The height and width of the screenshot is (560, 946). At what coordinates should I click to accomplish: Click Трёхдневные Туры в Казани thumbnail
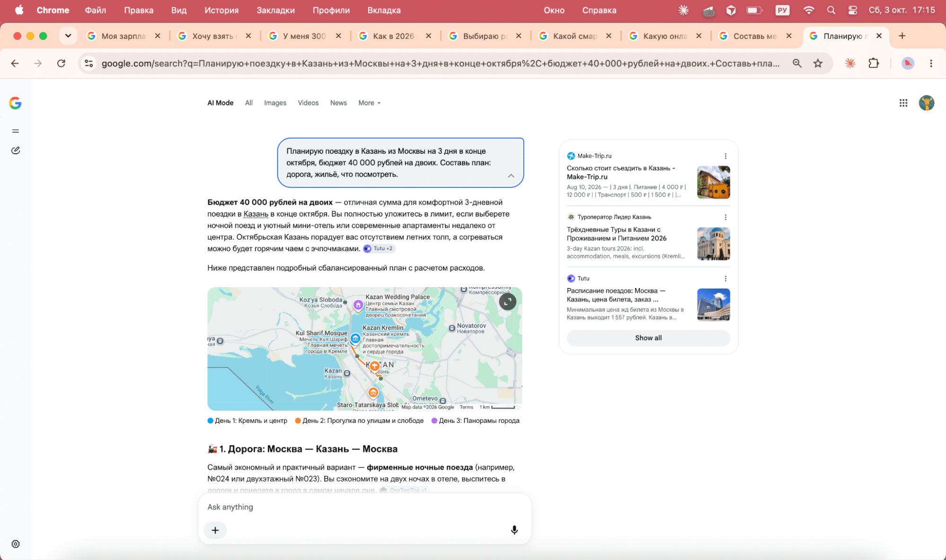(713, 244)
